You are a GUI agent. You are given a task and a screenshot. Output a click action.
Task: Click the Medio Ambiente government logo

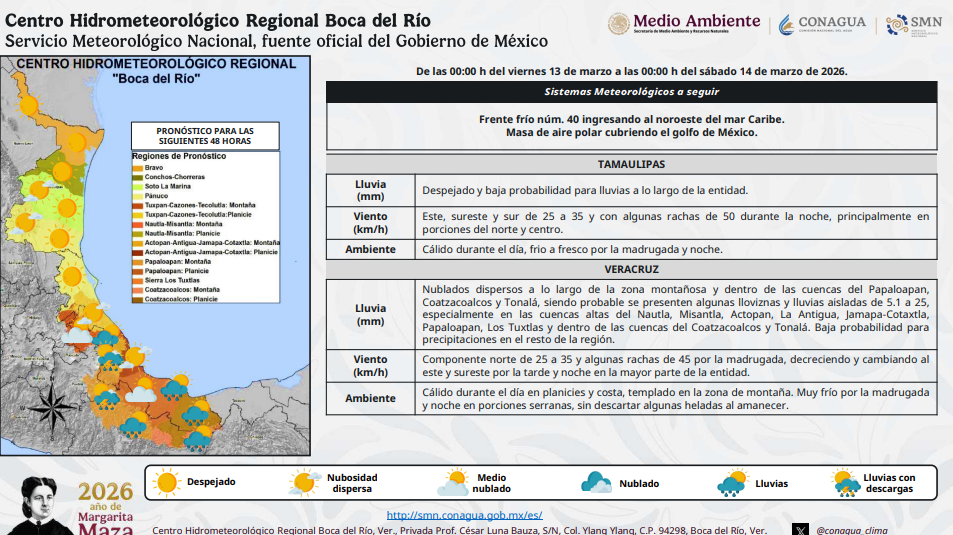point(684,24)
